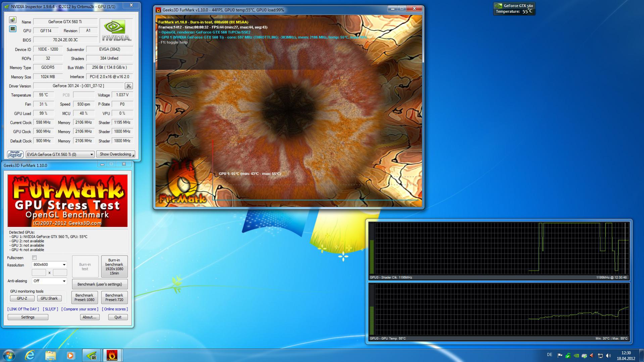Click Benchmark (user's settings) button
The width and height of the screenshot is (644, 362).
point(100,284)
